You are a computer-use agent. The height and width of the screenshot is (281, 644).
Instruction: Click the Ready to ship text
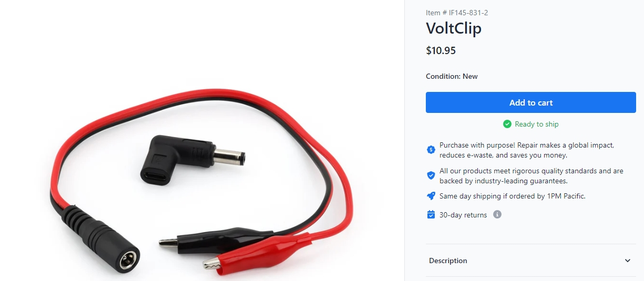pos(537,124)
